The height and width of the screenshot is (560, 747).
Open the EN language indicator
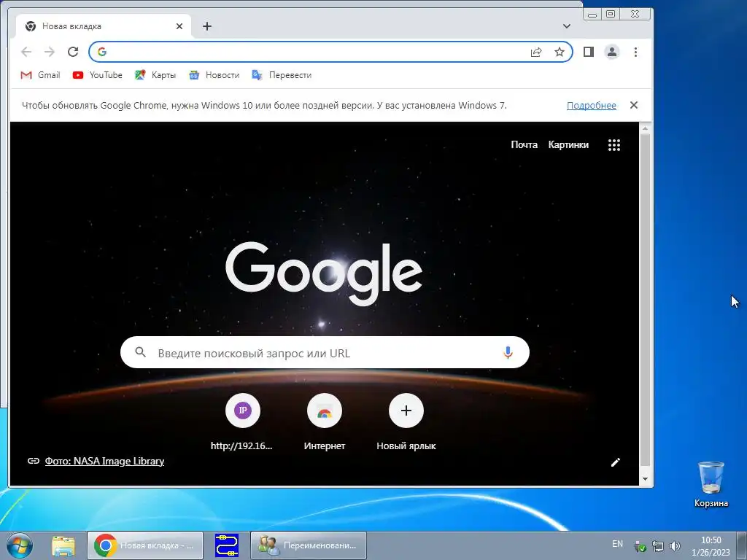click(x=617, y=544)
